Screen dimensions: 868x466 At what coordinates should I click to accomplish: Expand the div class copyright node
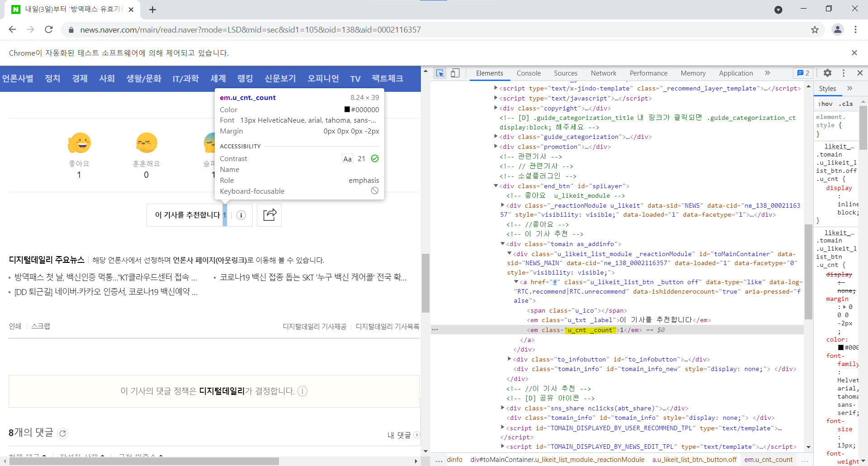pos(496,108)
